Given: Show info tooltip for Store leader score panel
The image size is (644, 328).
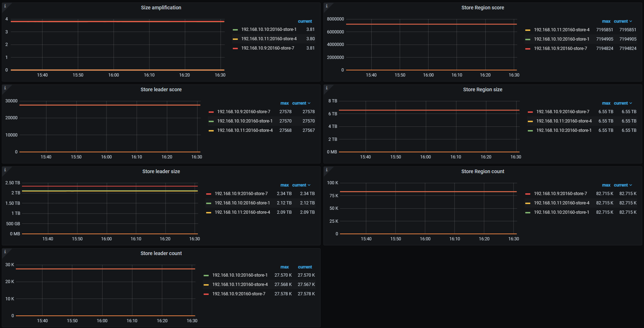Looking at the screenshot, I should point(5,88).
